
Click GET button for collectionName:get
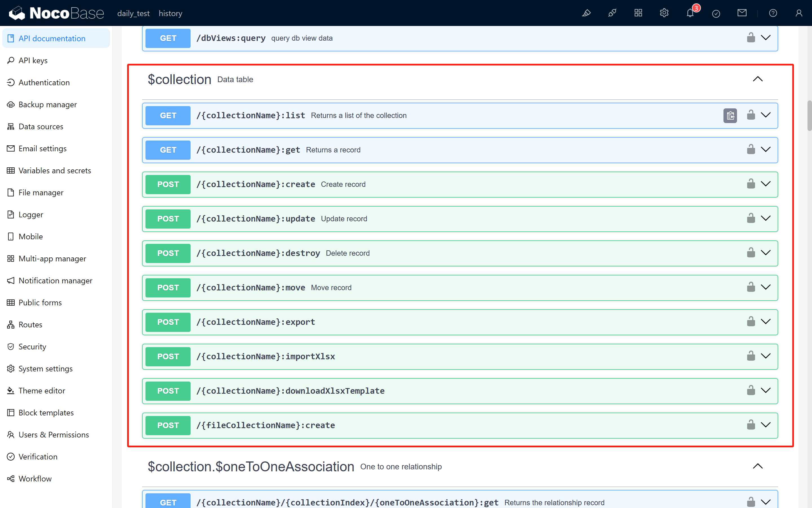click(x=168, y=150)
